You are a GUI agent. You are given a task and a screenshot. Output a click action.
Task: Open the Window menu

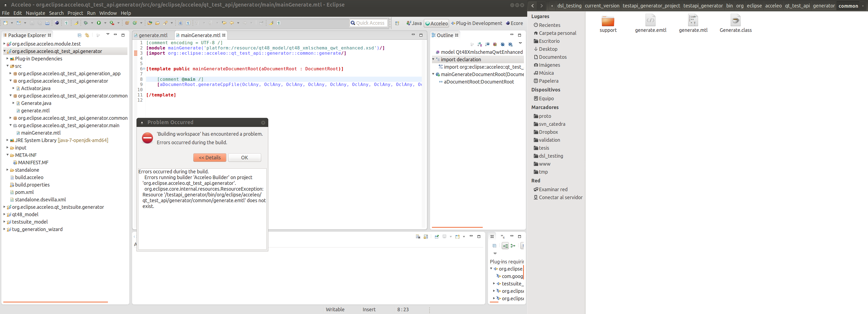108,13
